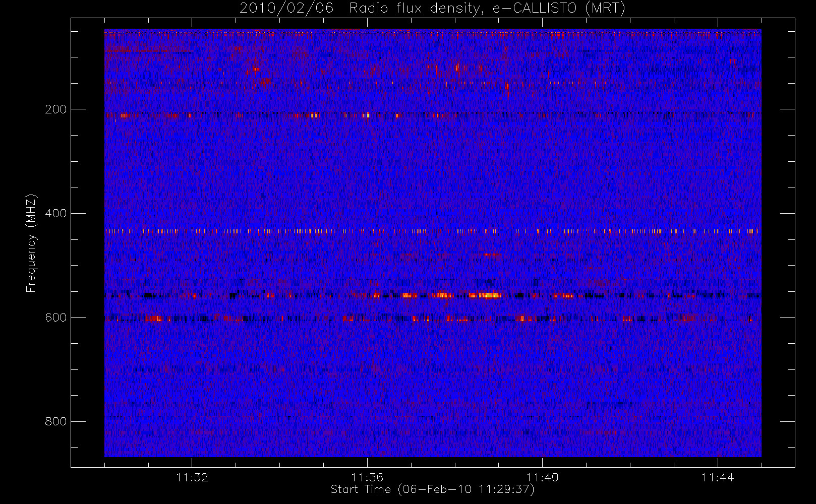Screen dimensions: 816x504
Task: Click the 600 frequency tick label
Action: click(55, 318)
